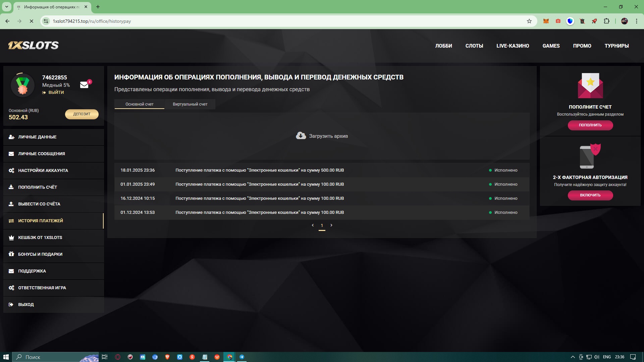
Task: Click the 1XSLOTS logo
Action: coord(33,46)
